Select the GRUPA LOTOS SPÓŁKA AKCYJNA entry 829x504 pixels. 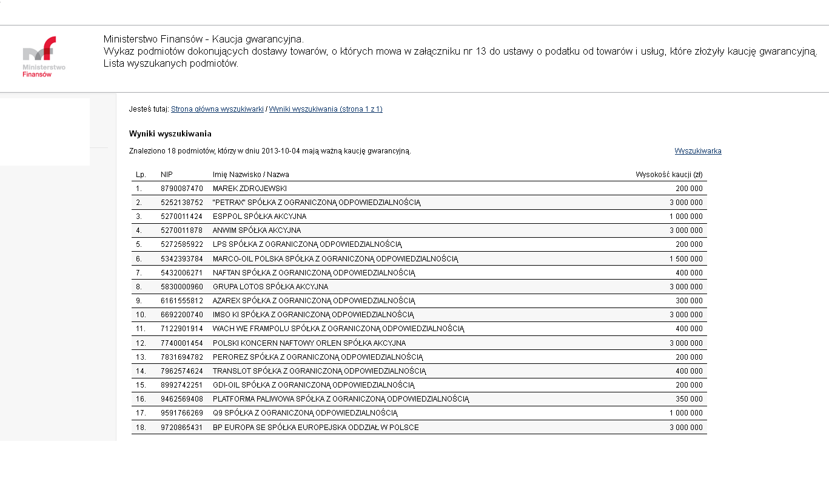coord(270,287)
